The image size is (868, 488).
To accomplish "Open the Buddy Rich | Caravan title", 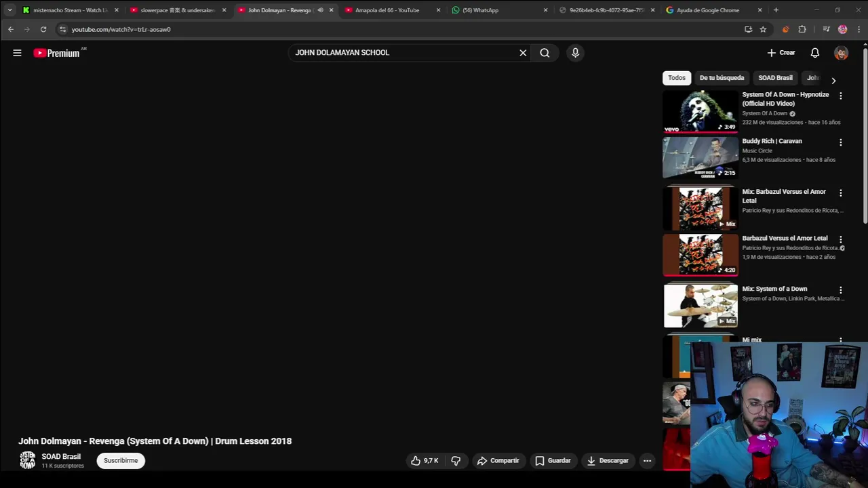I will pyautogui.click(x=772, y=141).
